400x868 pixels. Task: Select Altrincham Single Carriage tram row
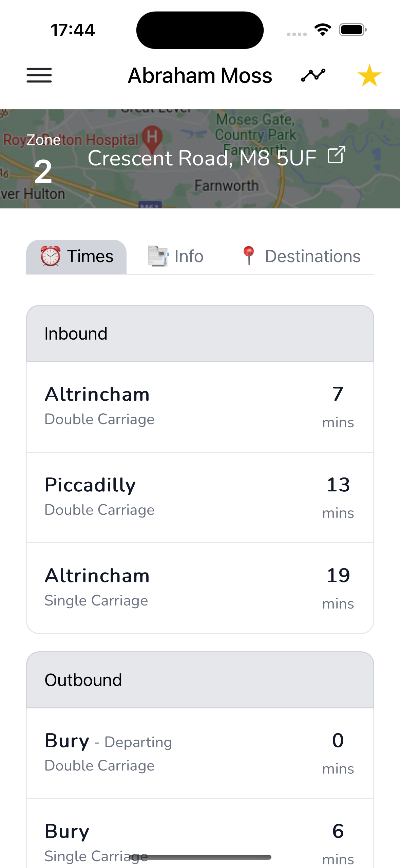pyautogui.click(x=200, y=588)
